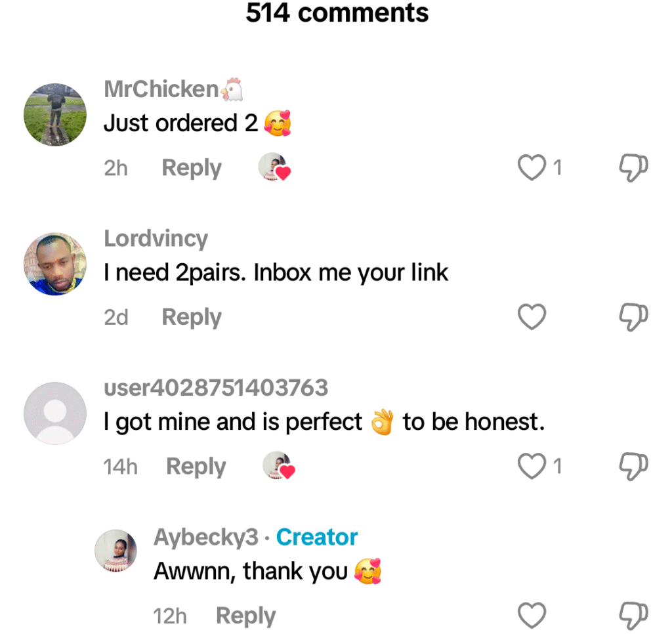
Task: Open the MrChicken username link
Action: (x=161, y=89)
